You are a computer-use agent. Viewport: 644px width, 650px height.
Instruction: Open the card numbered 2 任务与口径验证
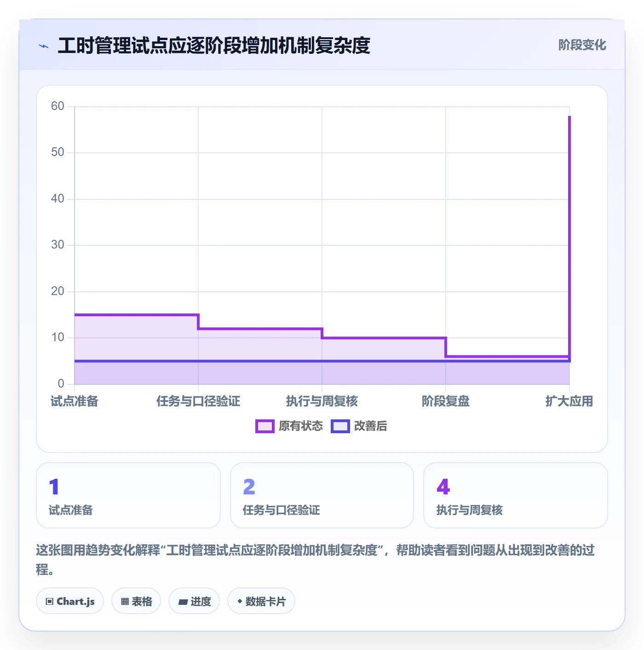[x=322, y=495]
